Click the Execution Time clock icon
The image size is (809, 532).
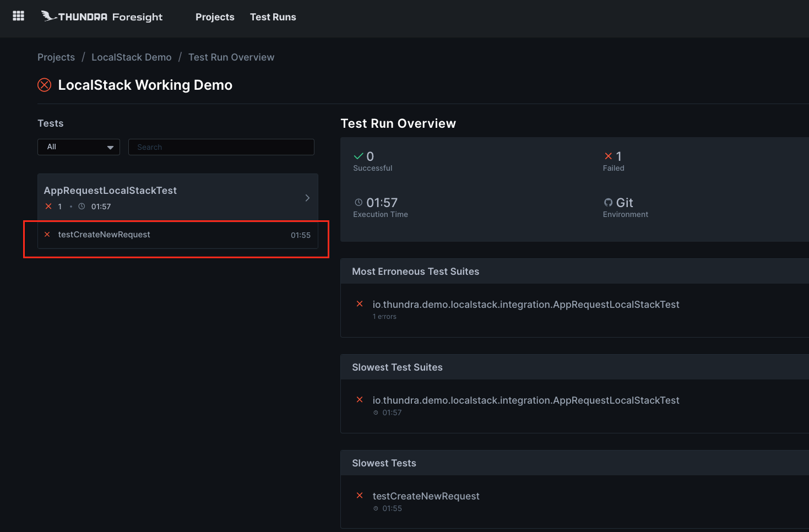[359, 203]
